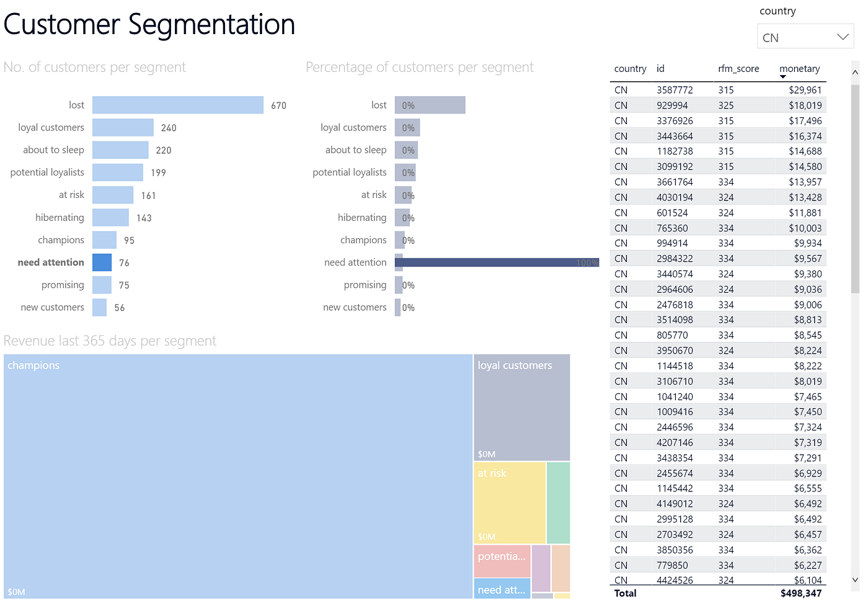868x608 pixels.
Task: Select the hibernating segment label
Action: (60, 217)
